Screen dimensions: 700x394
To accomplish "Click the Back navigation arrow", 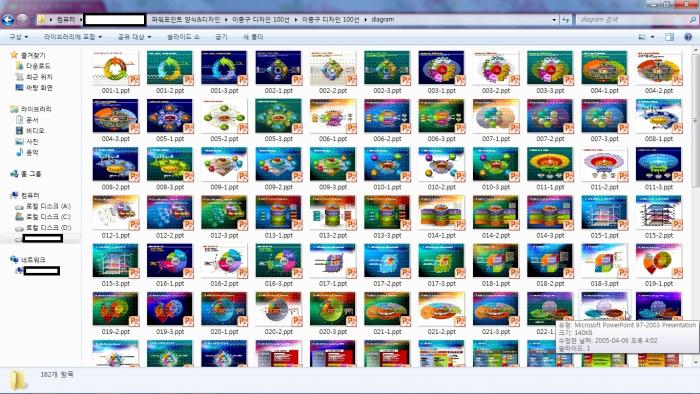I will (8, 20).
